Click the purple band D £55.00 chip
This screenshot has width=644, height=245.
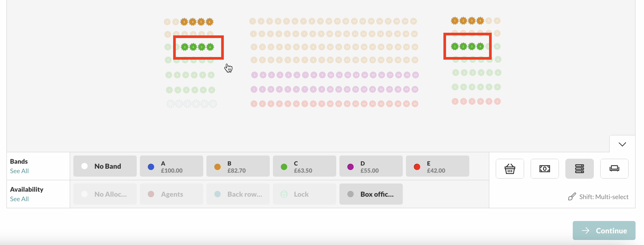[371, 166]
